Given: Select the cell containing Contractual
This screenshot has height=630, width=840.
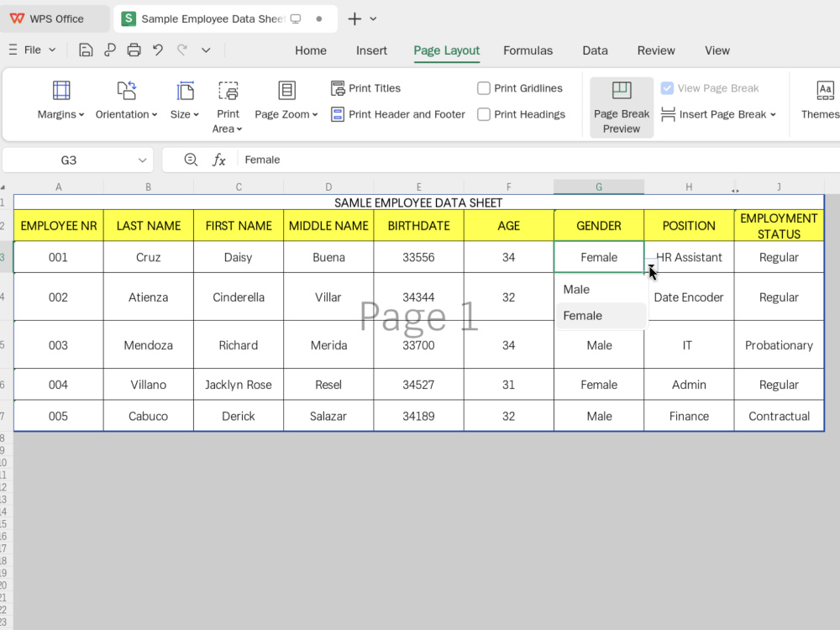Looking at the screenshot, I should click(779, 416).
